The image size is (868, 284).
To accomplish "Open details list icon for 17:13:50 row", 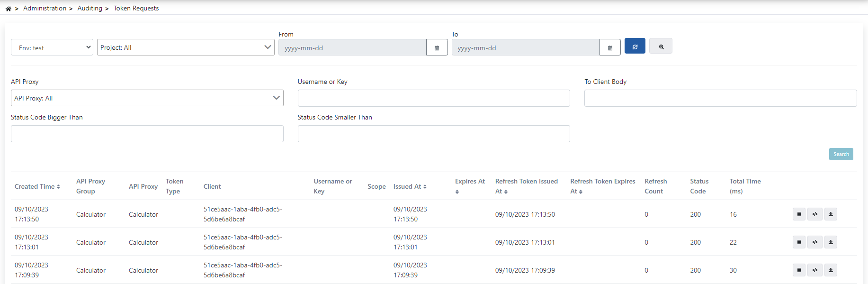I will (x=799, y=214).
